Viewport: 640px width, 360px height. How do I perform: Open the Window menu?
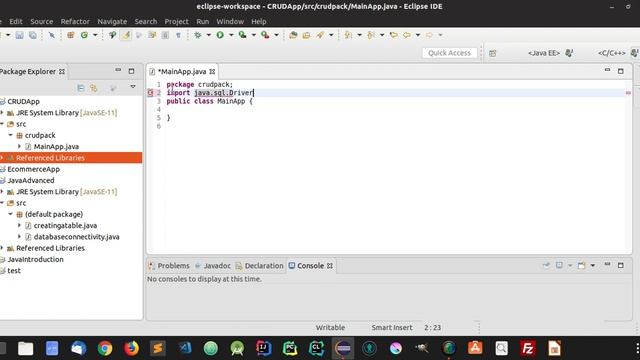coord(230,22)
